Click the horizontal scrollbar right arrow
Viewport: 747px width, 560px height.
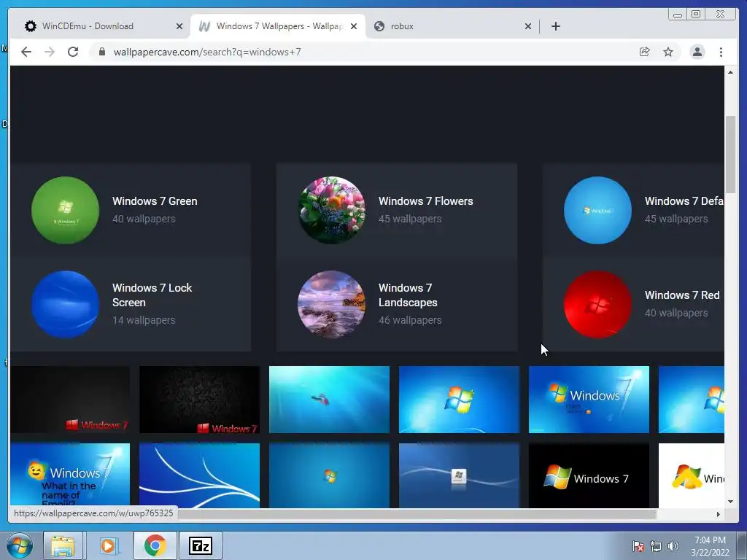pyautogui.click(x=719, y=514)
